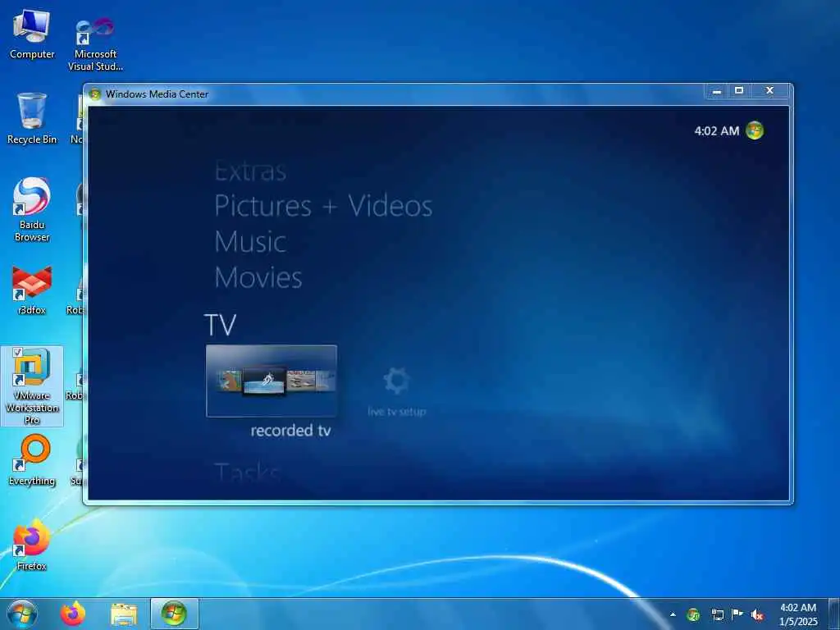Click Media Center taskbar button
Viewport: 840px width, 630px height.
pyautogui.click(x=175, y=614)
